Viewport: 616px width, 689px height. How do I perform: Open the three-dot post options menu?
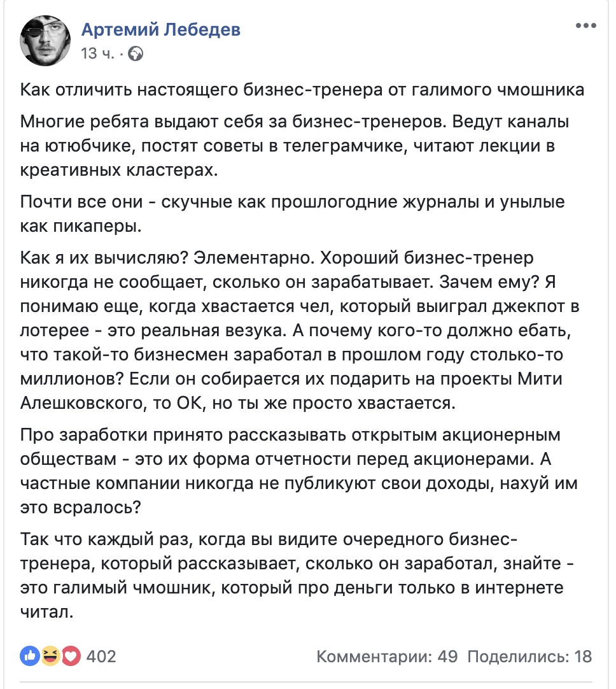point(585,25)
